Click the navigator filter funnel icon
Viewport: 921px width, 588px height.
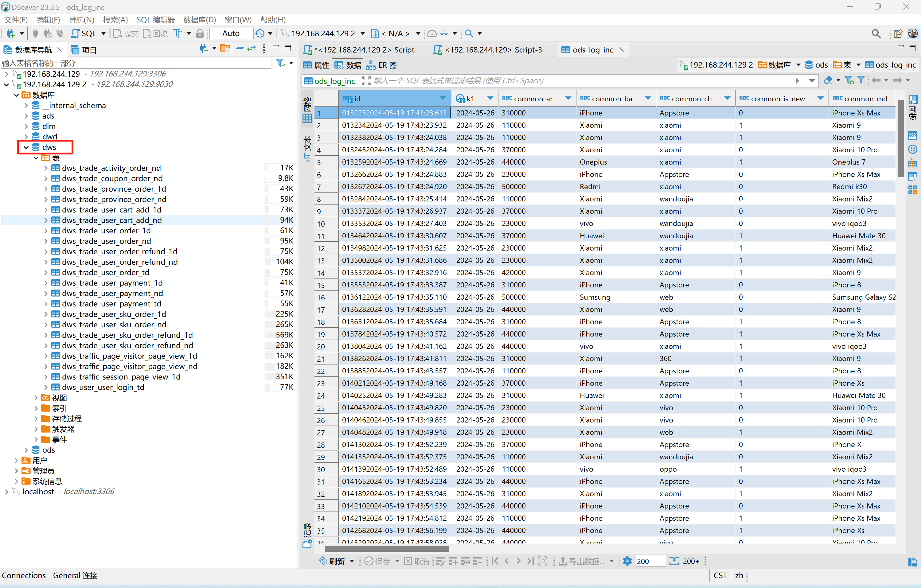click(x=280, y=63)
